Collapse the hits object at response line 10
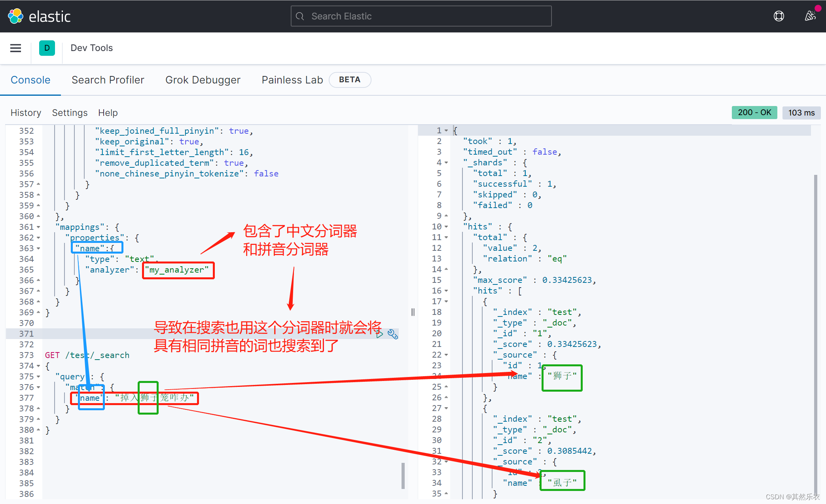The image size is (826, 504). pyautogui.click(x=446, y=227)
